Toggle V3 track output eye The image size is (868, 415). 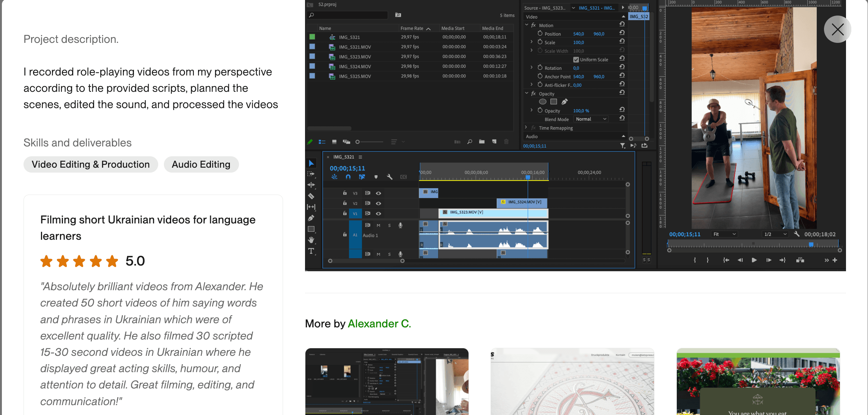(x=379, y=193)
